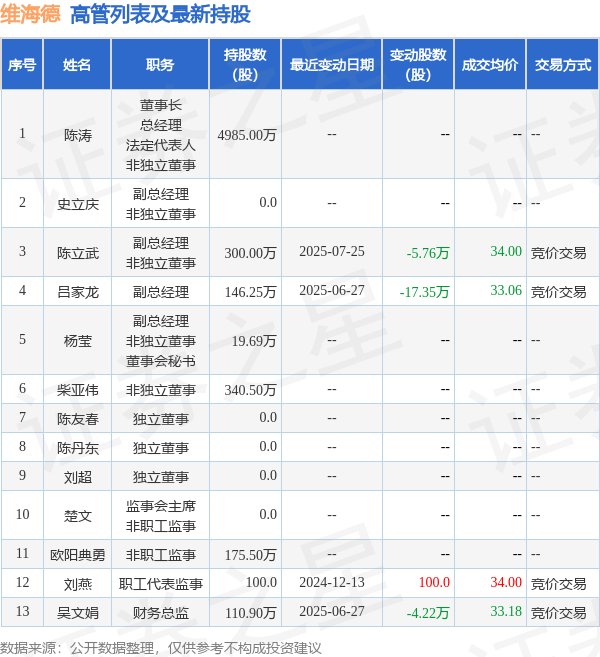Click the name 吕家龙
Screen dimensions: 600x657
(x=78, y=292)
